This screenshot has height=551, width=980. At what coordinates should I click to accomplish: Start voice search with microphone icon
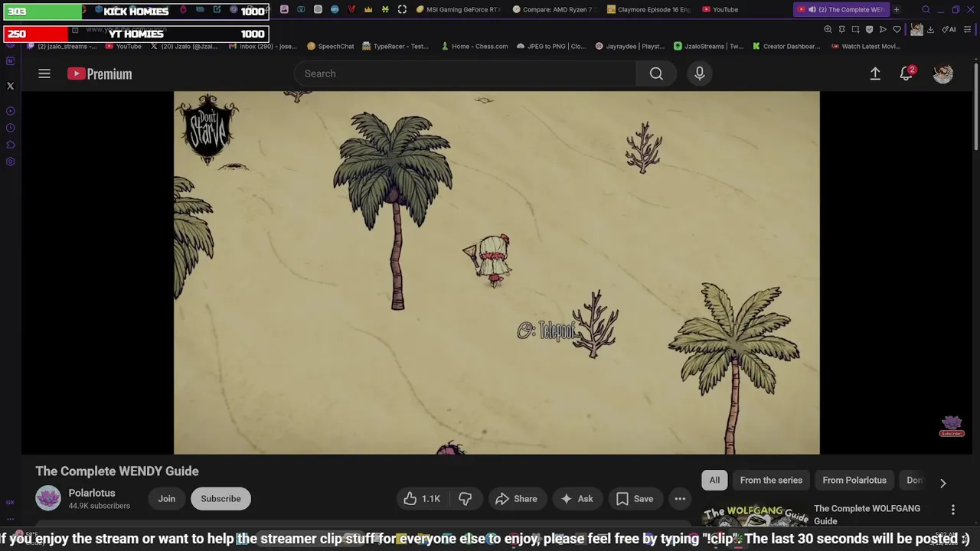coord(699,73)
